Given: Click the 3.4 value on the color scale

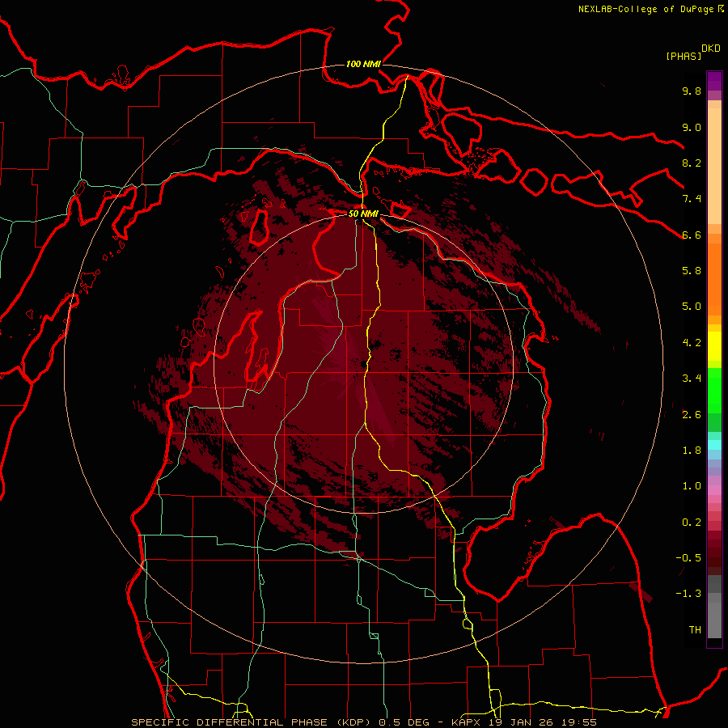Looking at the screenshot, I should (x=692, y=379).
